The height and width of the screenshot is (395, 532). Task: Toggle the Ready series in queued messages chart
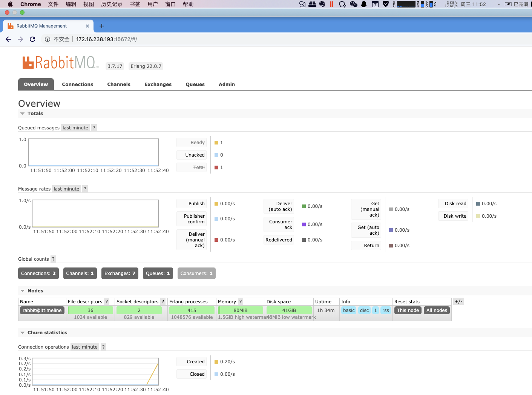192,143
